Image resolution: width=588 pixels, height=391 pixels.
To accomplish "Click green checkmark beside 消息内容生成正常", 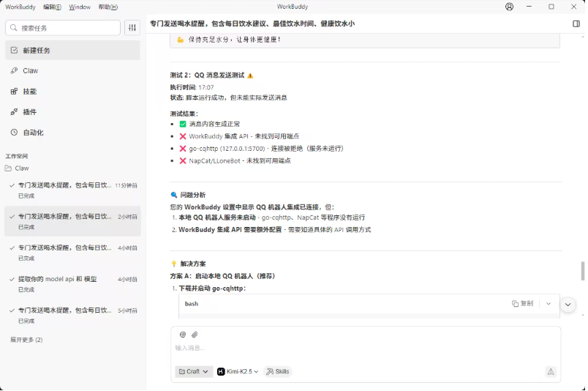I will click(x=183, y=124).
